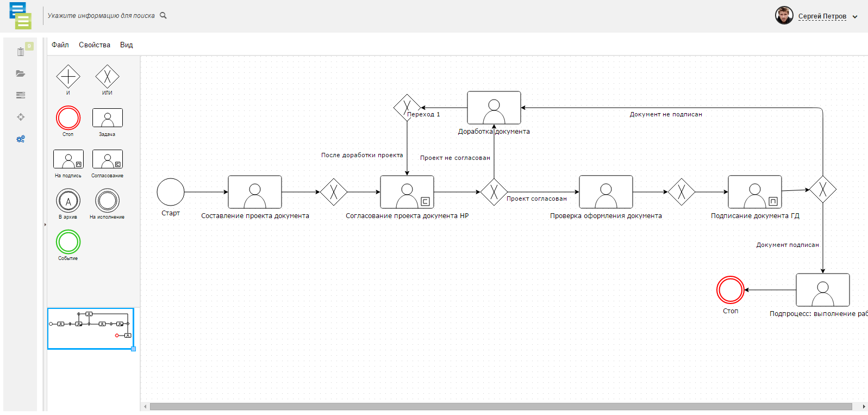
Task: Select the OR (ИЛИ) gateway shape
Action: point(107,77)
